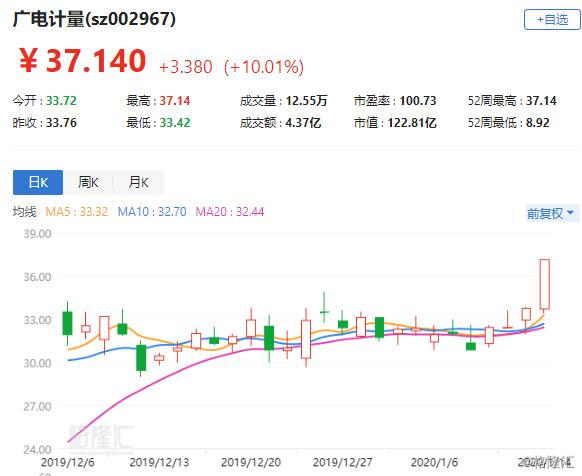
Task: Click the 27.00 y-axis label
Action: click(37, 407)
